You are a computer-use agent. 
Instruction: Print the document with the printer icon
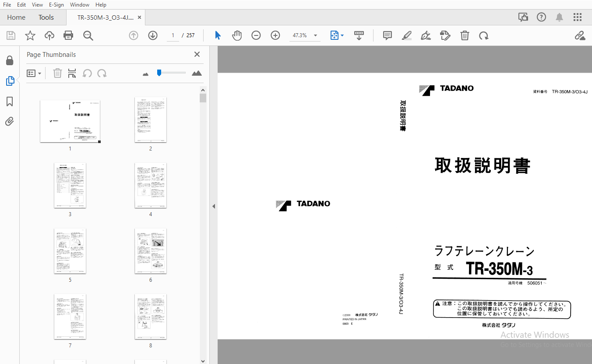[x=68, y=35]
